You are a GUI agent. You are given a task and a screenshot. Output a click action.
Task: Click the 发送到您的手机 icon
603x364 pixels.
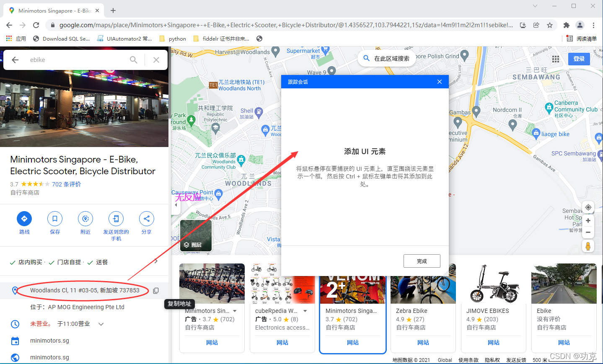(116, 219)
